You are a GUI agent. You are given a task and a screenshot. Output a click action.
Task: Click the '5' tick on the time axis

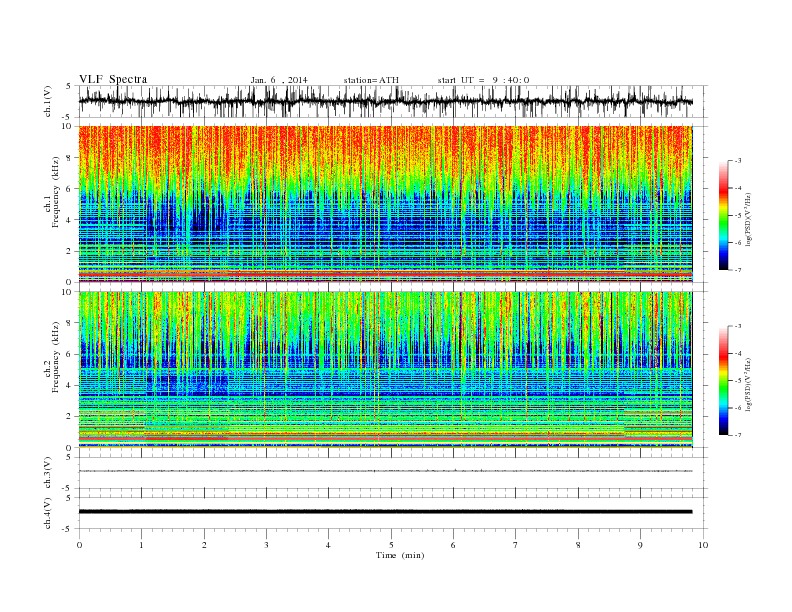pos(391,545)
